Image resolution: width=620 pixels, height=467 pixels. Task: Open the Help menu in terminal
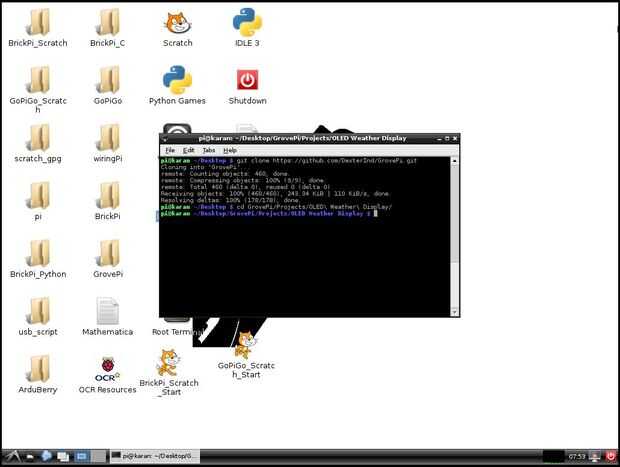click(230, 150)
